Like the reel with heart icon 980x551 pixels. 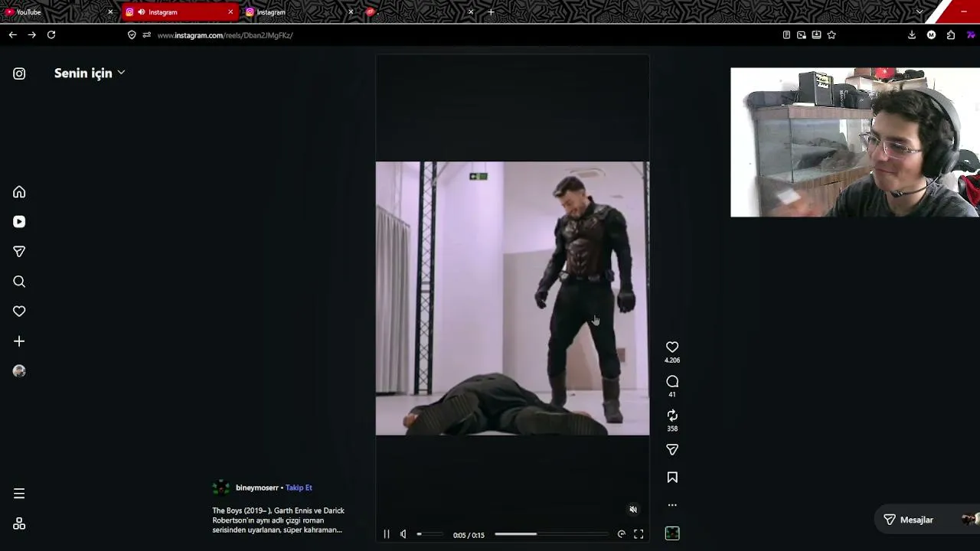tap(672, 347)
